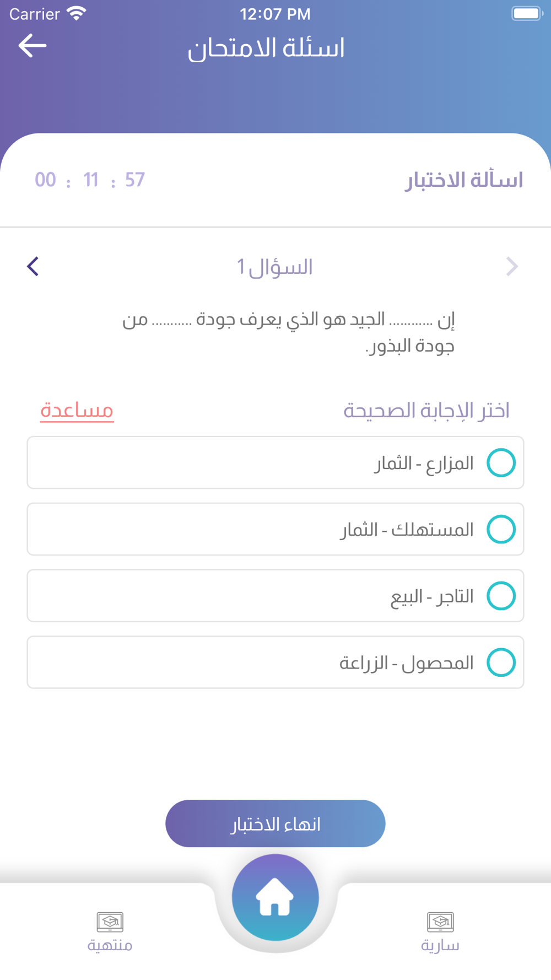Open the سارية tab icon
Viewport: 551px width, 980px height.
pyautogui.click(x=440, y=922)
